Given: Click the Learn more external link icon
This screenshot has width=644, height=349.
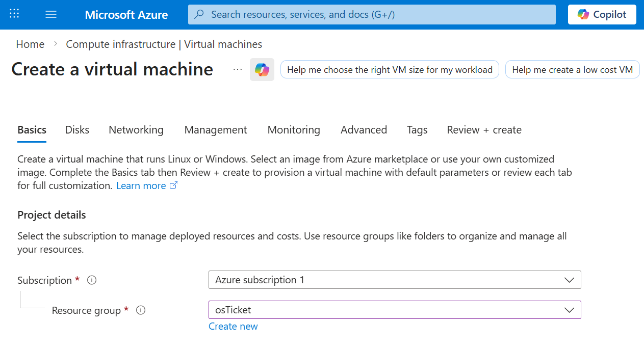Looking at the screenshot, I should click(x=173, y=185).
